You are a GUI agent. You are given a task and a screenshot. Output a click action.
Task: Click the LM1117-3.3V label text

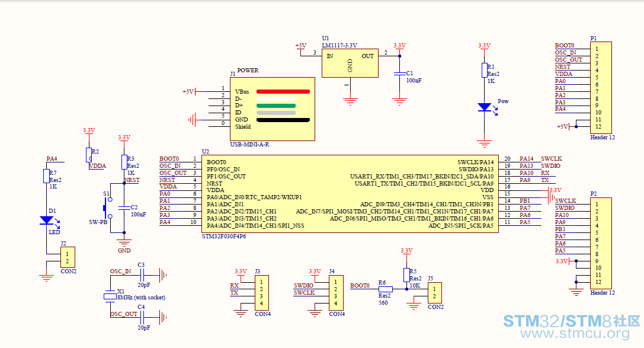click(339, 46)
